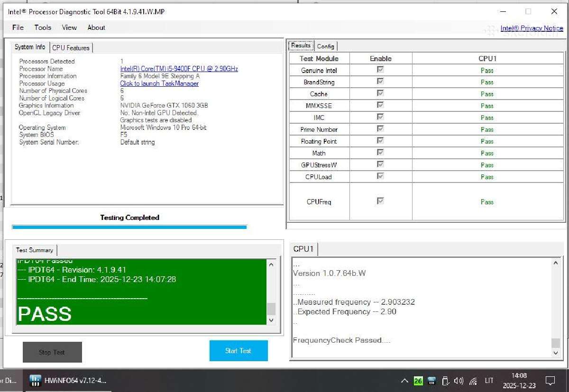The image size is (569, 392).
Task: Open the File menu
Action: click(x=18, y=27)
